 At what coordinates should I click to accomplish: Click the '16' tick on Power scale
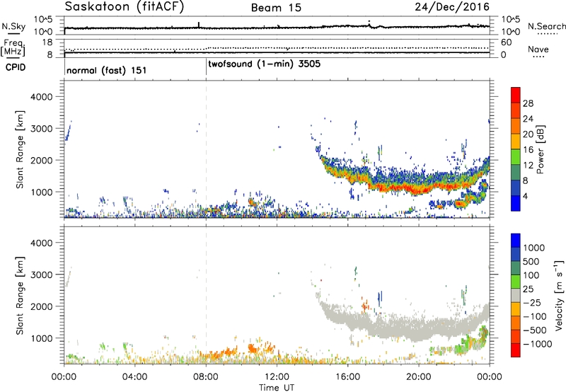[x=528, y=150]
